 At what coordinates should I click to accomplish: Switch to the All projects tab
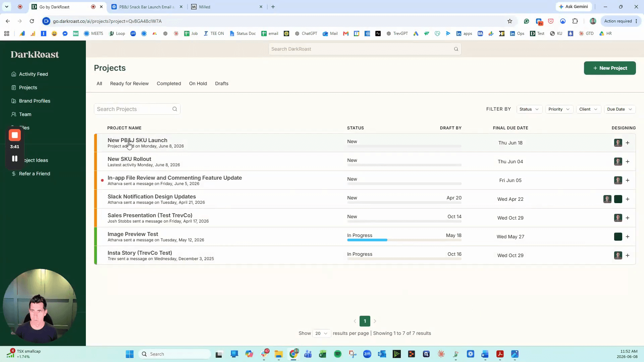tap(99, 83)
